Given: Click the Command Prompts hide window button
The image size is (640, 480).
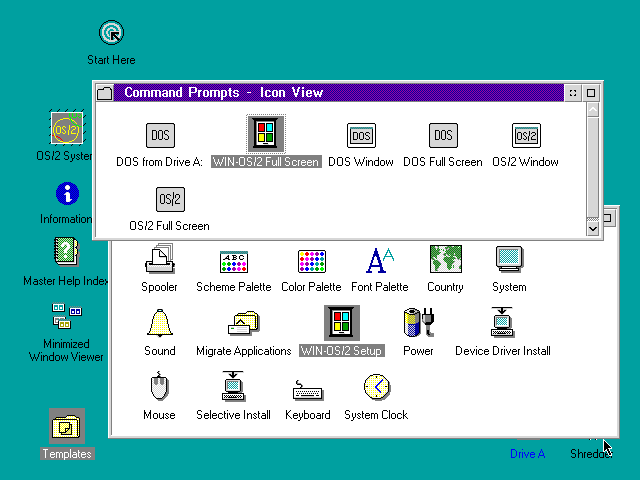Looking at the screenshot, I should pos(573,93).
